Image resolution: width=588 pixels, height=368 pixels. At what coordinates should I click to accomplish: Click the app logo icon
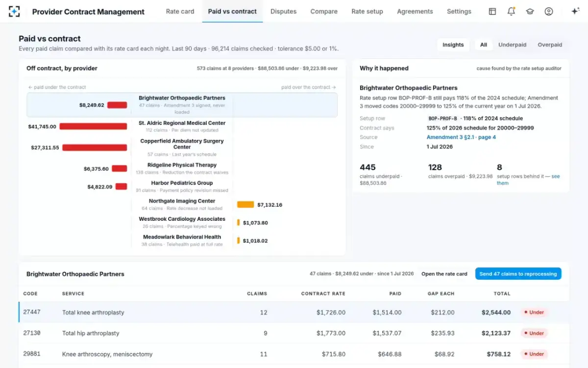pyautogui.click(x=14, y=11)
